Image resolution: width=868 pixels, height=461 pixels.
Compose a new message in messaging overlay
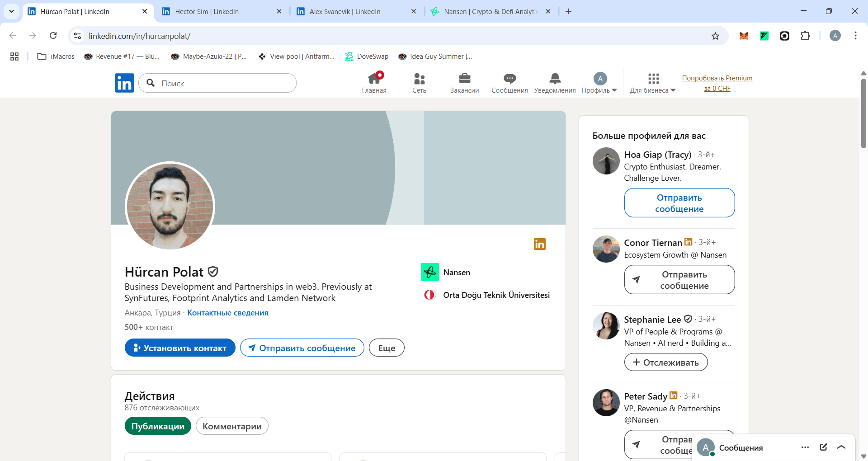pos(823,447)
